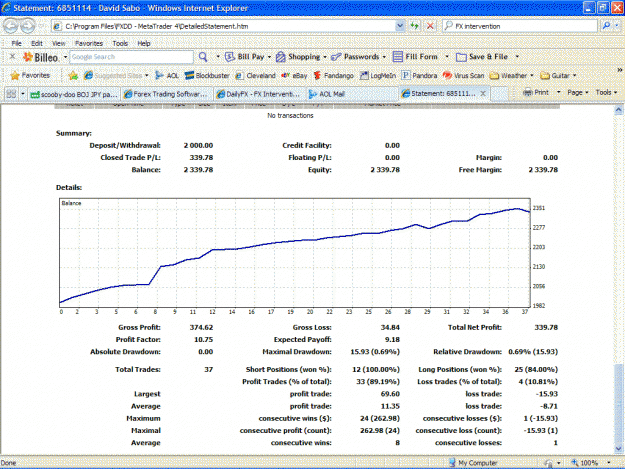Expand the Weather favorites folder
The width and height of the screenshot is (625, 469).
point(511,75)
